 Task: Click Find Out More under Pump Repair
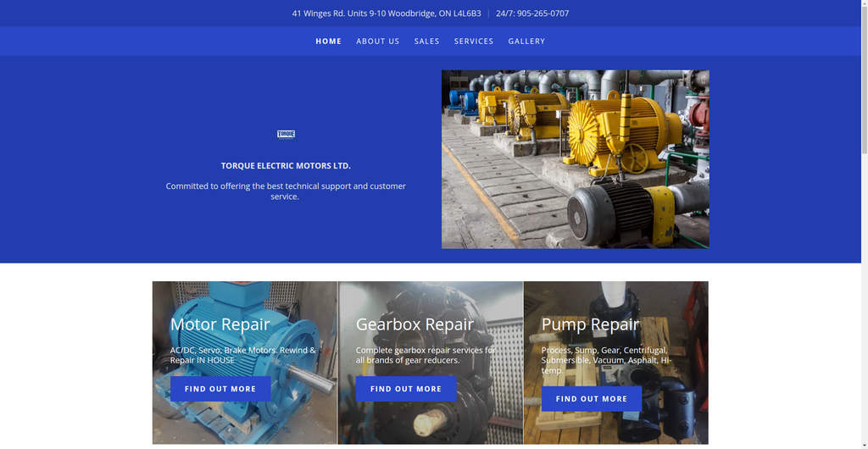click(x=592, y=399)
